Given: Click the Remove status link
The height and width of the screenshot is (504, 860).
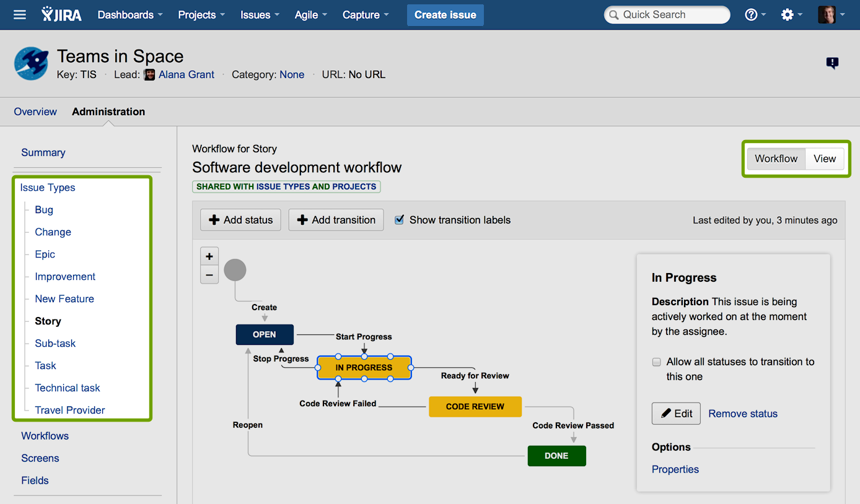Looking at the screenshot, I should (x=743, y=414).
